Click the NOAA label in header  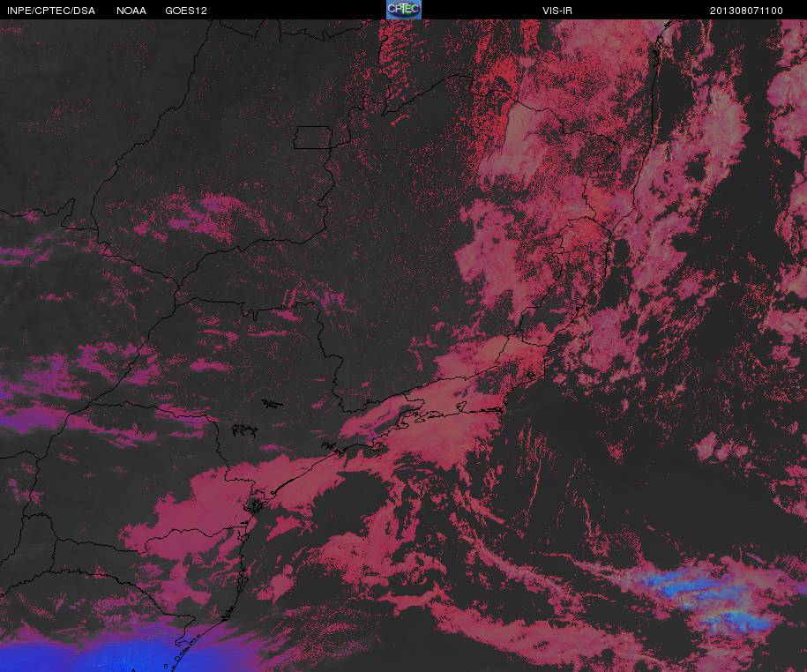point(131,11)
